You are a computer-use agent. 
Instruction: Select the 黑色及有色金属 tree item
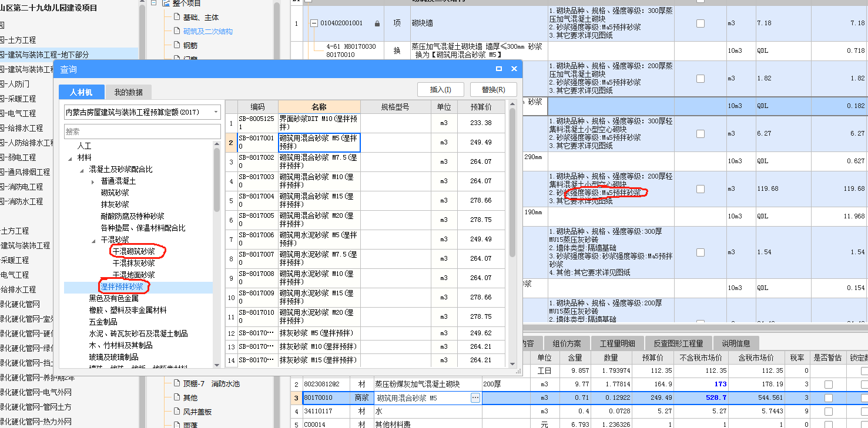click(114, 298)
